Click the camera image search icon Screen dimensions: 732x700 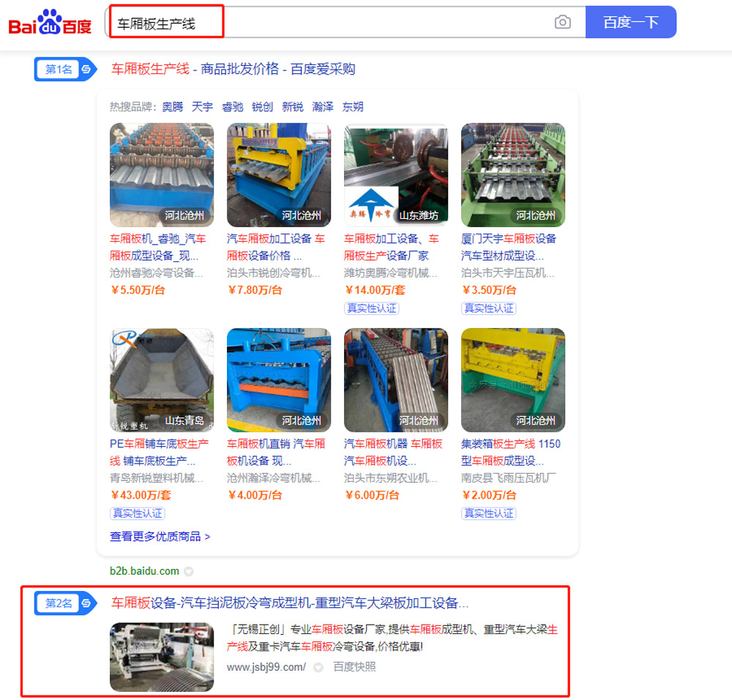[x=562, y=22]
